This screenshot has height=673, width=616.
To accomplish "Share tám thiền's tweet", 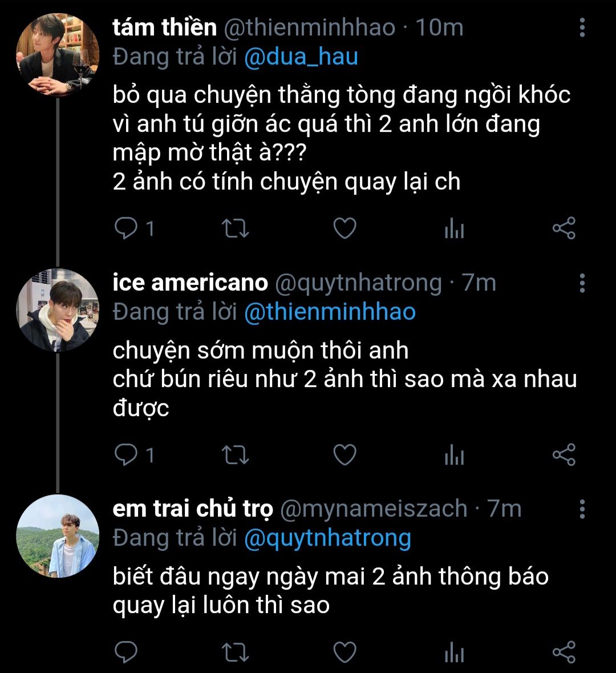I will tap(564, 229).
